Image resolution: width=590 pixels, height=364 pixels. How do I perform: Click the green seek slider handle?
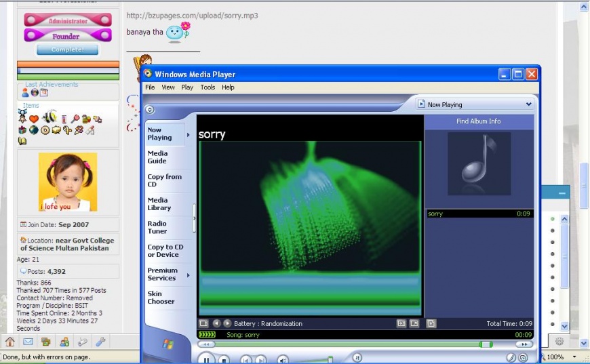[x=486, y=344]
